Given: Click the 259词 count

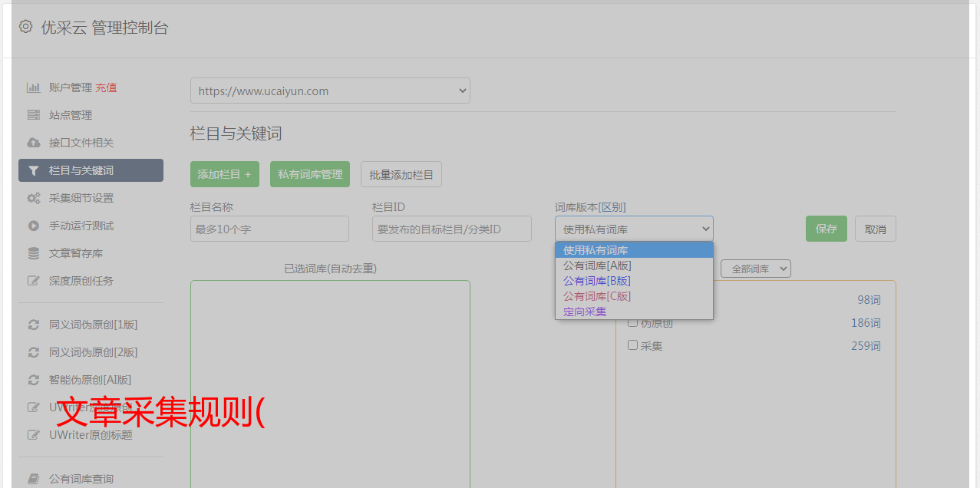Looking at the screenshot, I should (x=866, y=346).
